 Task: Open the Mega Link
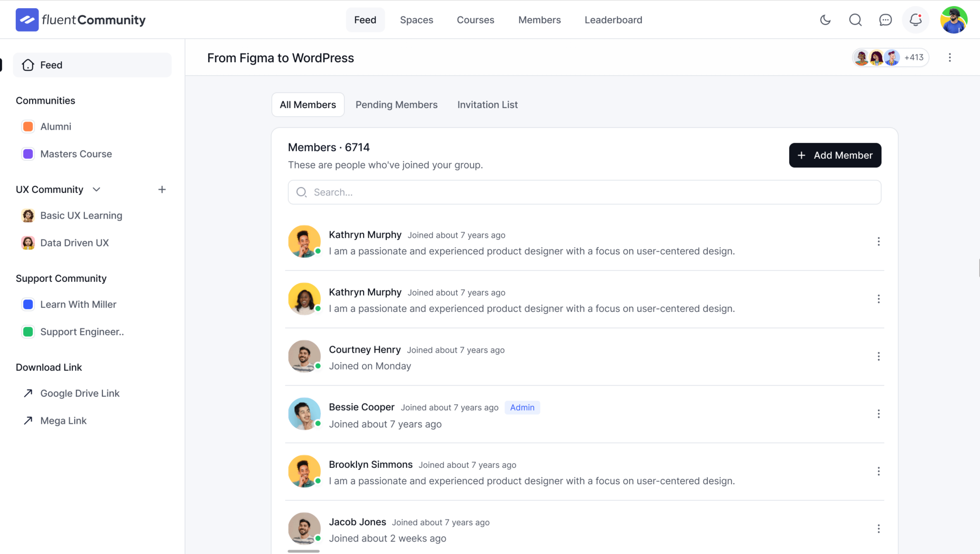click(63, 420)
